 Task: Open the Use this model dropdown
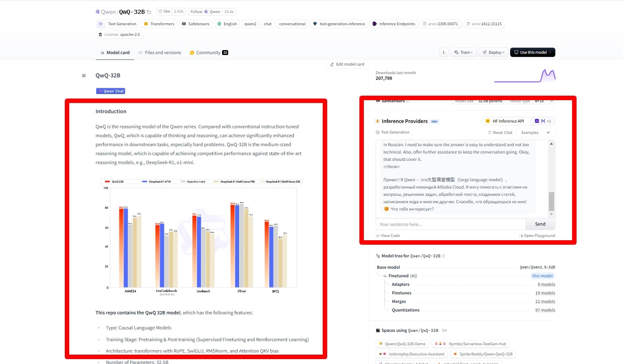click(x=533, y=52)
